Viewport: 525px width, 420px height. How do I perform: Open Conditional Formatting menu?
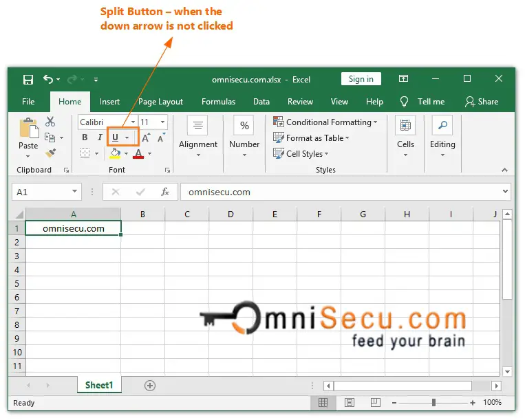[325, 122]
